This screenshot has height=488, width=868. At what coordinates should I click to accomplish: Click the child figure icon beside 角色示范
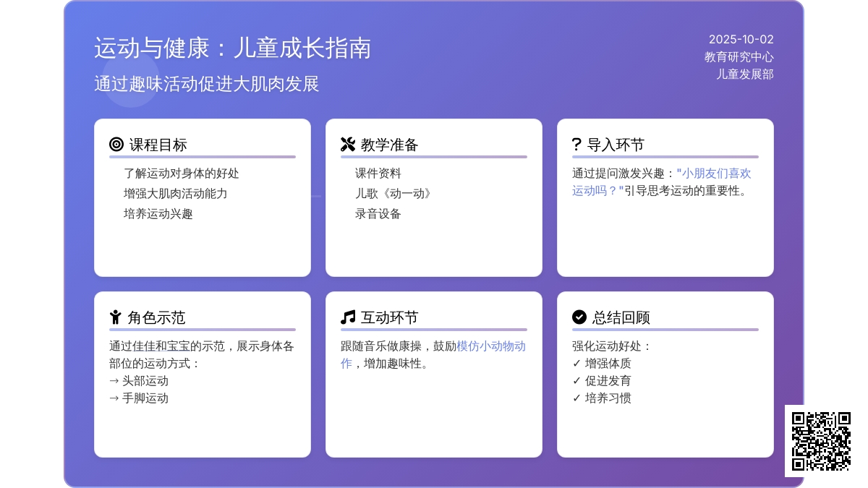tap(116, 317)
